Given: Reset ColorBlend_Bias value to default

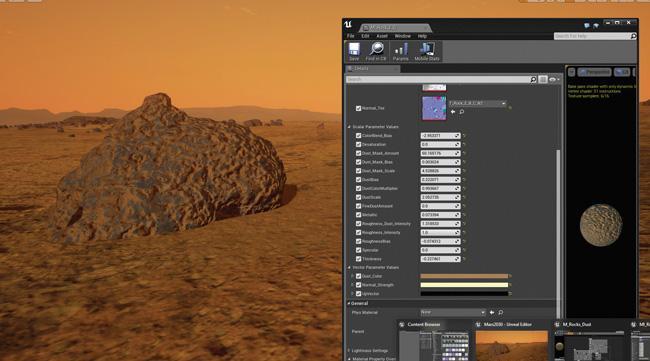Looking at the screenshot, I should [464, 136].
